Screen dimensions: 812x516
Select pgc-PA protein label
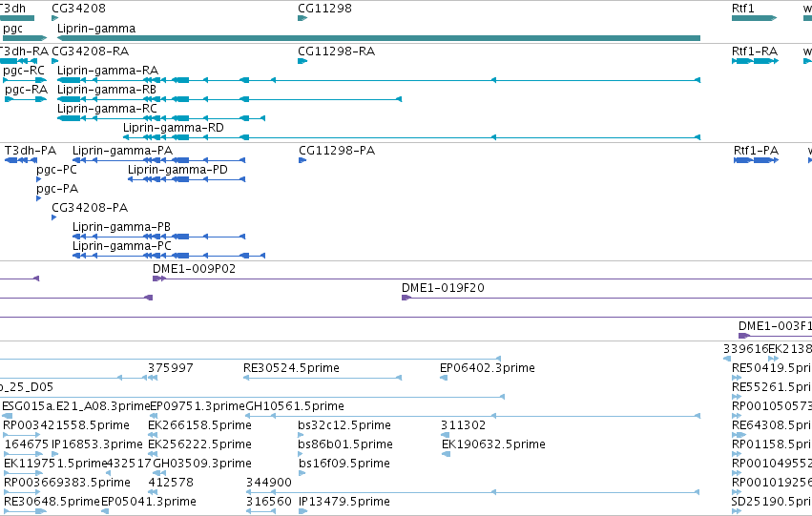57,189
